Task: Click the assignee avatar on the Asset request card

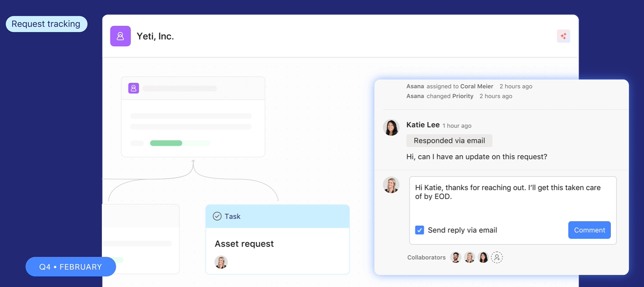Action: pos(221,262)
